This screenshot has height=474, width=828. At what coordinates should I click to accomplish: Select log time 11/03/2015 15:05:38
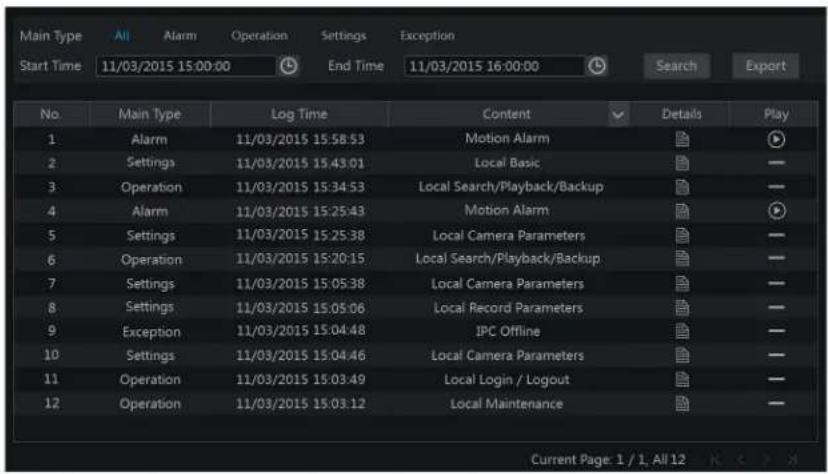click(300, 283)
